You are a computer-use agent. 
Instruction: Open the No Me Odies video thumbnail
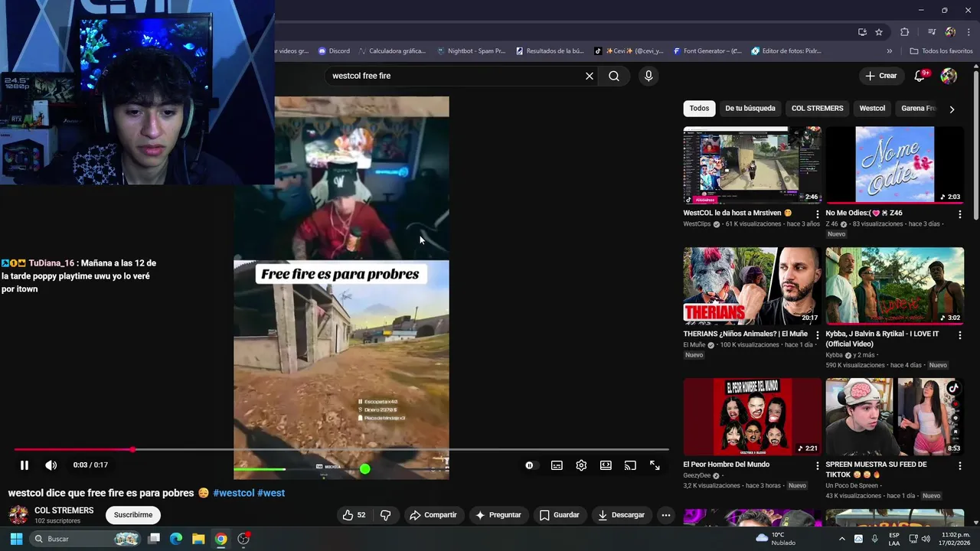point(895,165)
